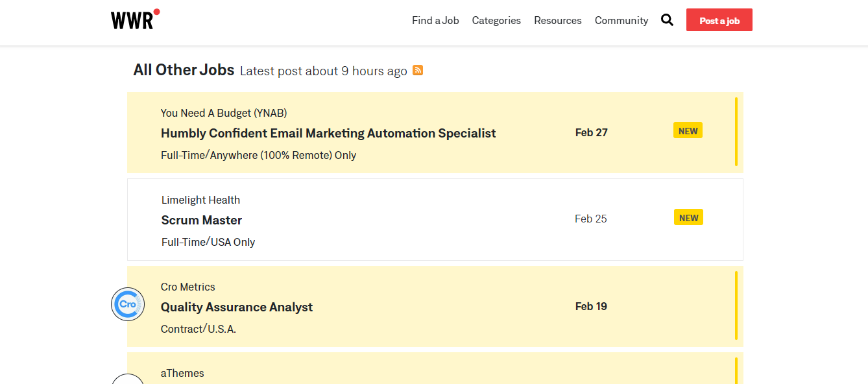Click the orange RSS feed icon
Screen dimensions: 868x384
coord(418,70)
